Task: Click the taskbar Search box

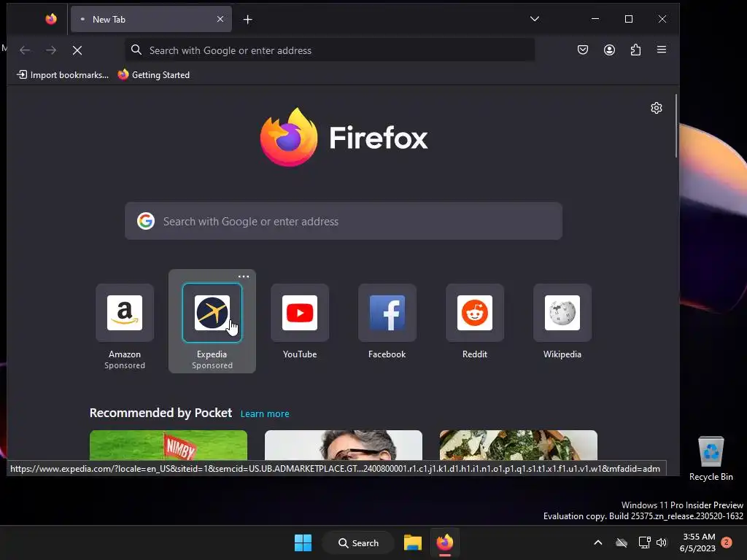Action: tap(358, 542)
